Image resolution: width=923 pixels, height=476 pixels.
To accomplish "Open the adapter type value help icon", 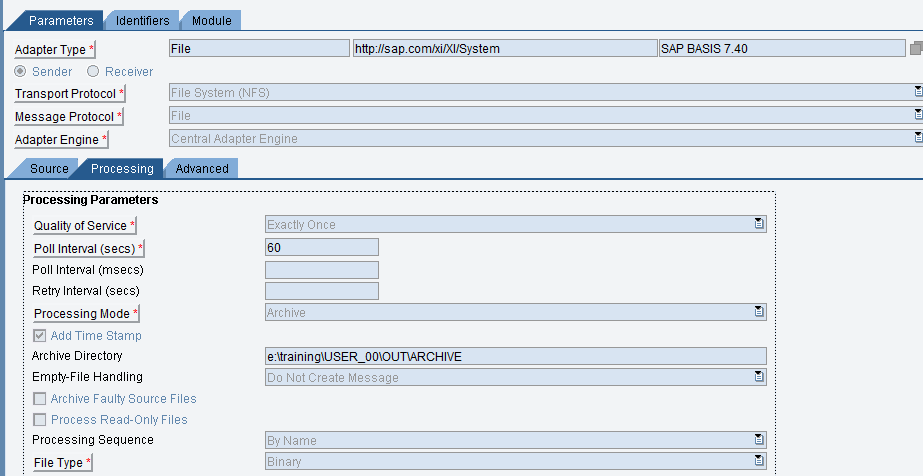I will click(x=916, y=48).
